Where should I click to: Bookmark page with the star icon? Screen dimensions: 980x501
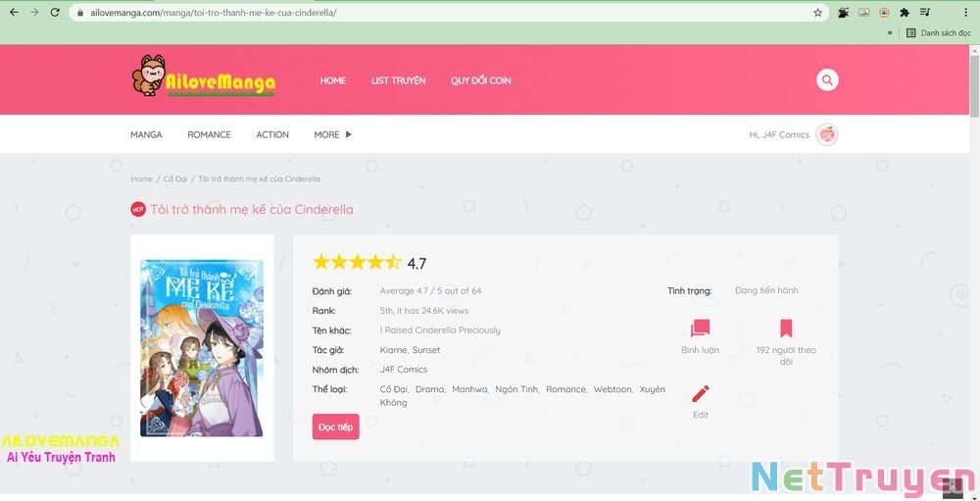pyautogui.click(x=817, y=13)
